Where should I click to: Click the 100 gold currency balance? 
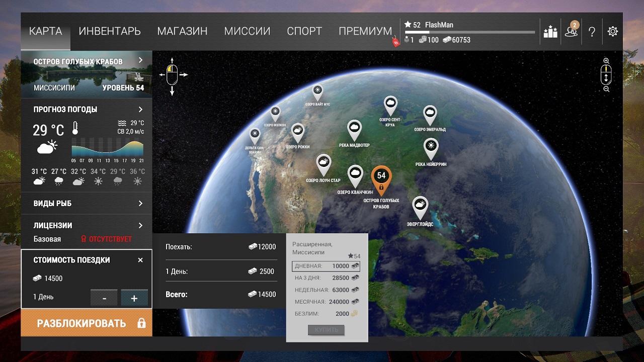429,40
